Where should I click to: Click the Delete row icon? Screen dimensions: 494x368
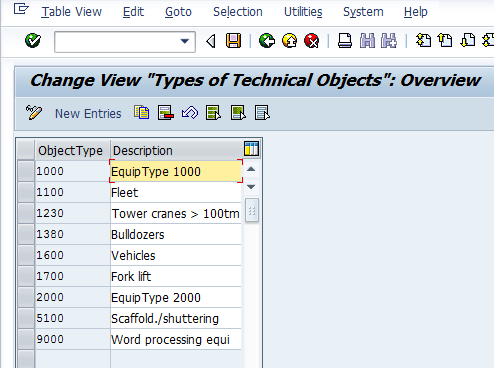click(x=166, y=113)
